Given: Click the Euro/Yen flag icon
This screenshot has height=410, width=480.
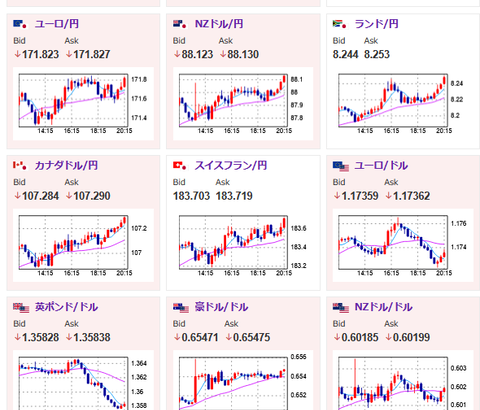Looking at the screenshot, I should tap(20, 24).
